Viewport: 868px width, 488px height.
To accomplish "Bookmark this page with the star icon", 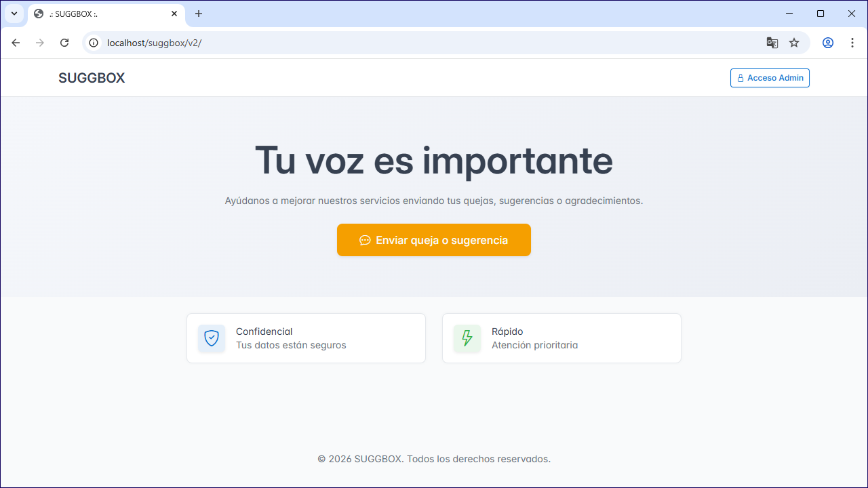I will pyautogui.click(x=794, y=43).
